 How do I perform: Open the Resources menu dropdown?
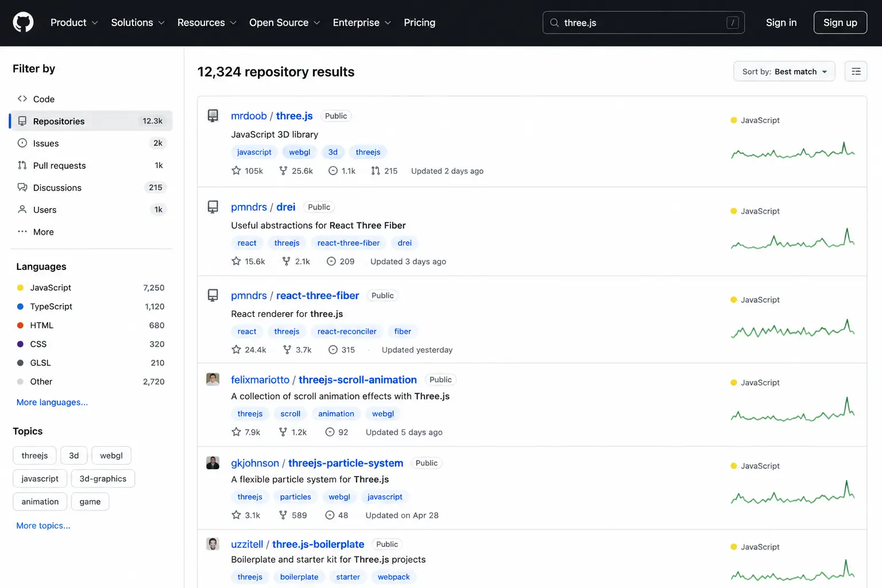click(207, 22)
